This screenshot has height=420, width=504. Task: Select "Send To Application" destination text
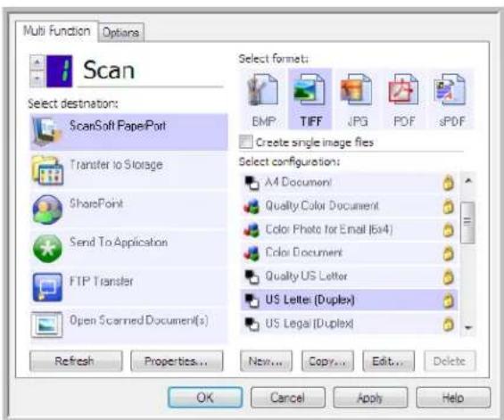[x=119, y=242]
